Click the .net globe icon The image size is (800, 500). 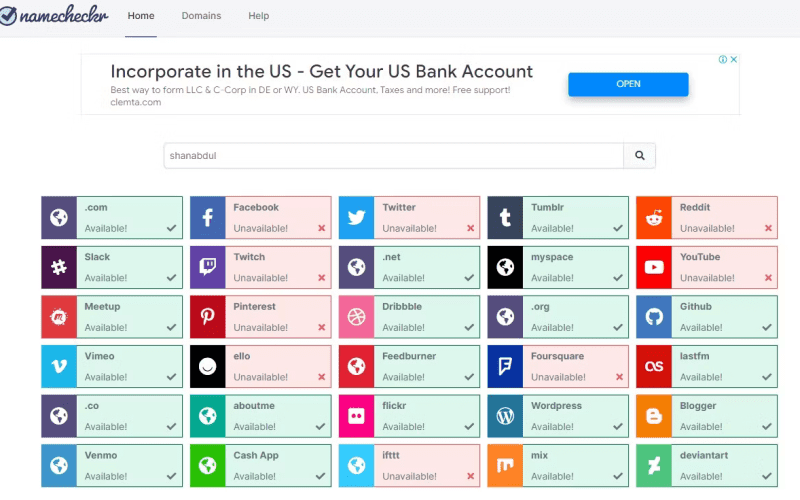[357, 267]
